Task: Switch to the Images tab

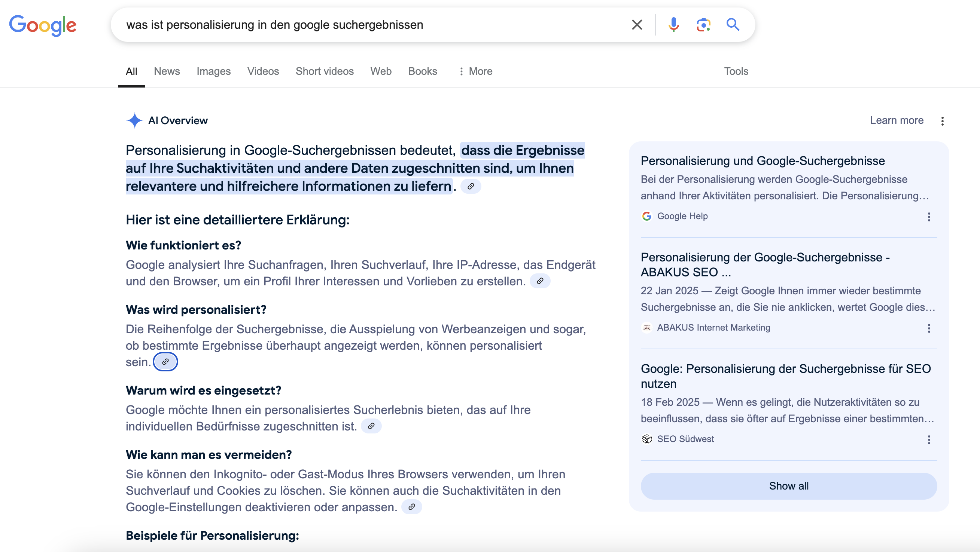Action: click(213, 71)
